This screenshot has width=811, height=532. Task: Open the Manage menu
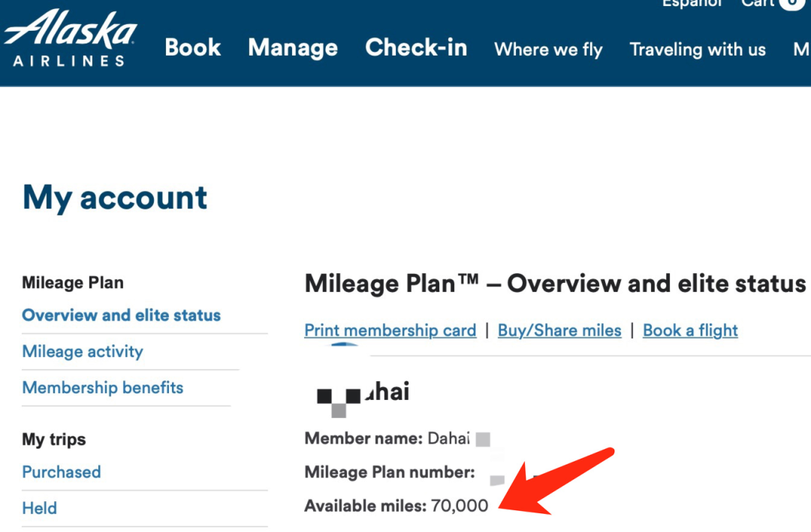click(x=293, y=48)
